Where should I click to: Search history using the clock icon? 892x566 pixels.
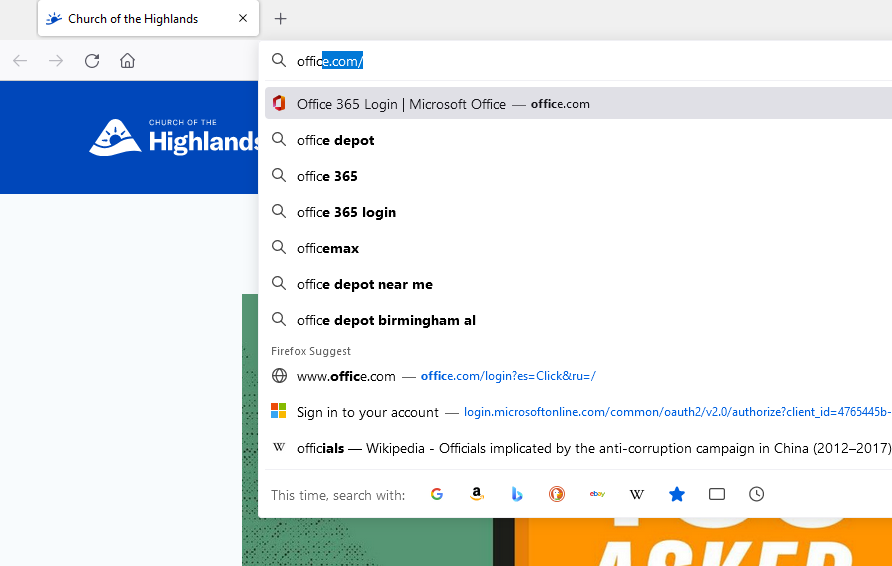757,494
